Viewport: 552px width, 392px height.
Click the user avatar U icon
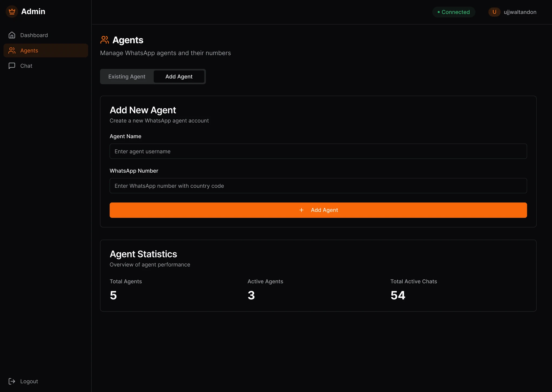(x=494, y=12)
